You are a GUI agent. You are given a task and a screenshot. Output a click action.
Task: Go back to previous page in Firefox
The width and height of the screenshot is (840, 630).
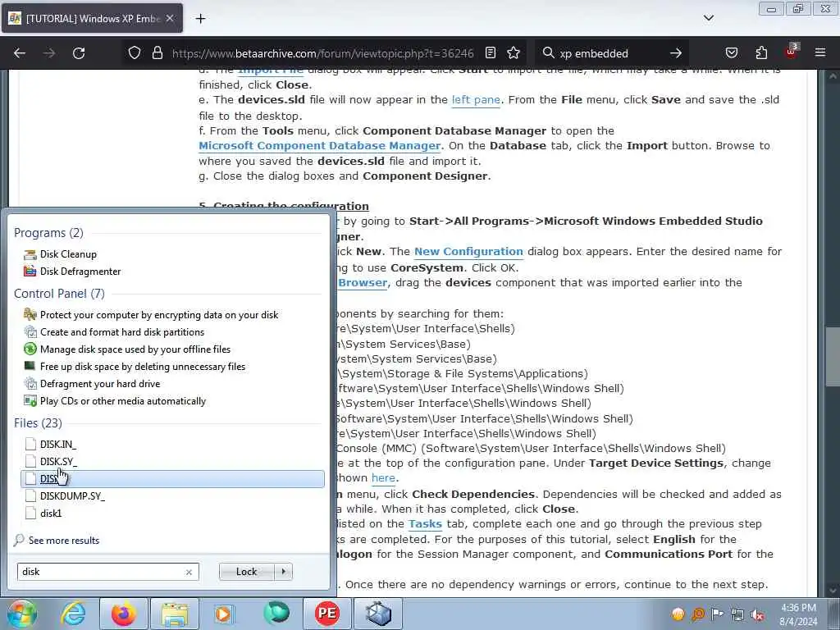point(20,53)
